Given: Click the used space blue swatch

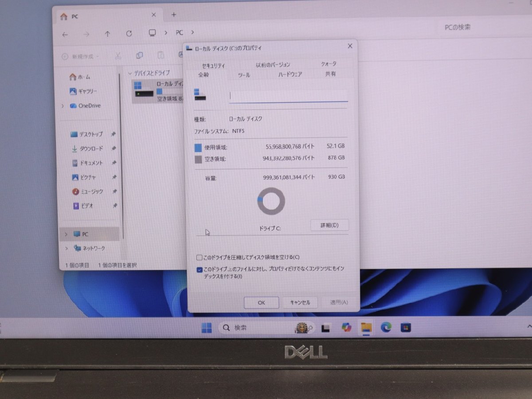Looking at the screenshot, I should pos(198,148).
